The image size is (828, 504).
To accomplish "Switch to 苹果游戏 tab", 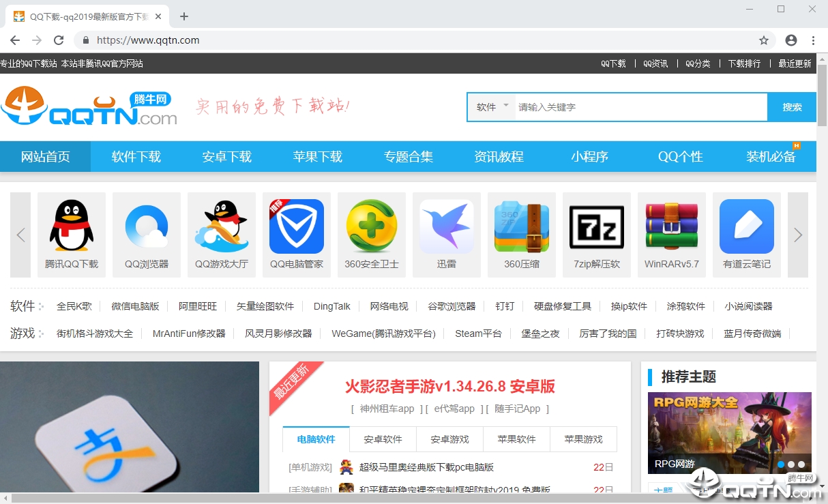I will pos(584,439).
